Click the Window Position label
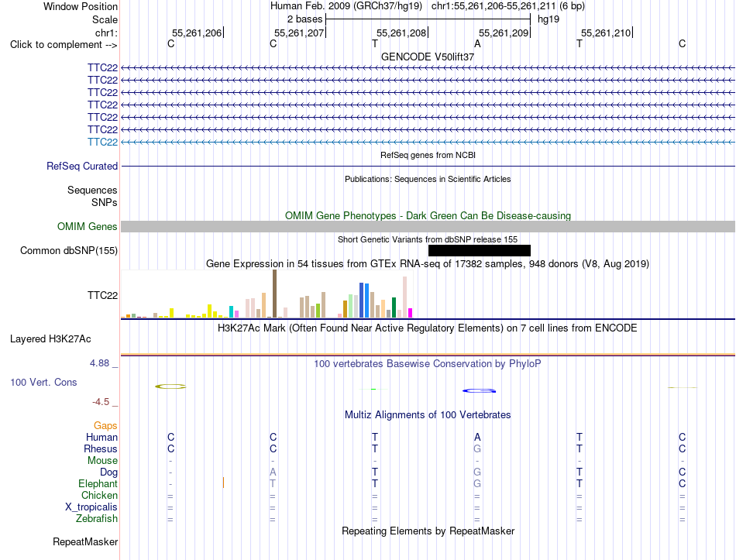The image size is (736, 560). coord(81,6)
